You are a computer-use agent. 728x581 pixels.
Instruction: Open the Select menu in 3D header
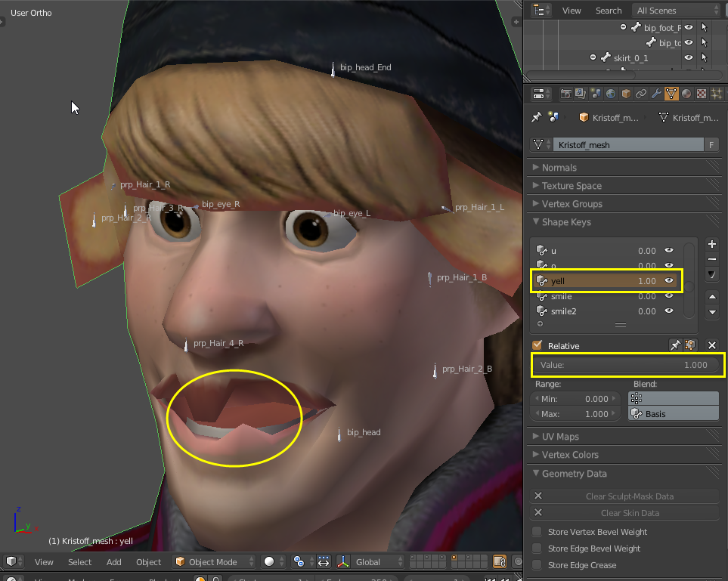coord(80,562)
